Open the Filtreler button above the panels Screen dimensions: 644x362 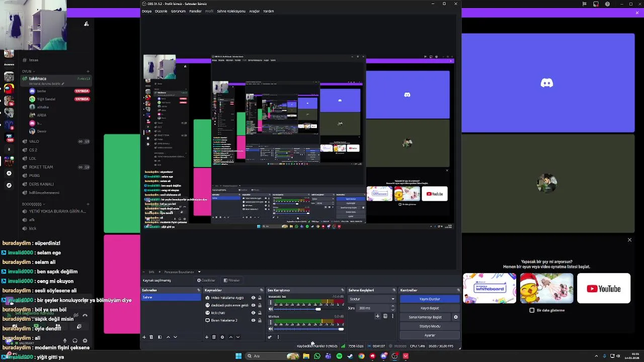pos(231,280)
